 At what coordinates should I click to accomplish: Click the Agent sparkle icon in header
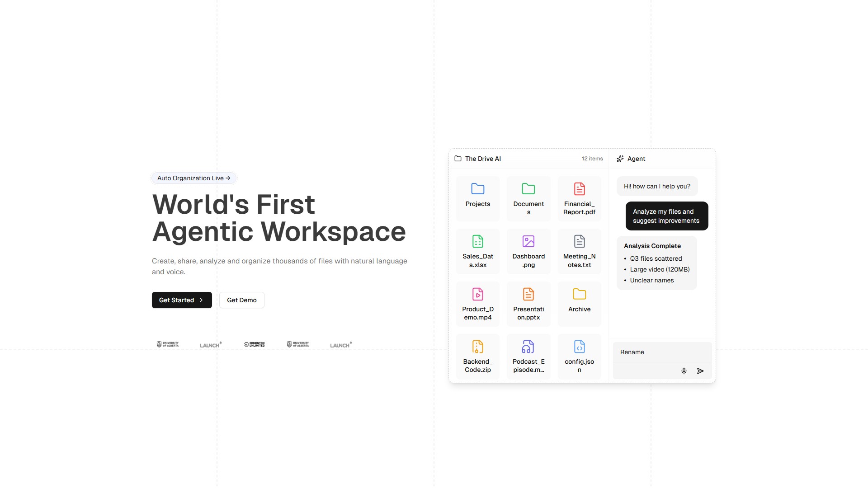tap(620, 159)
